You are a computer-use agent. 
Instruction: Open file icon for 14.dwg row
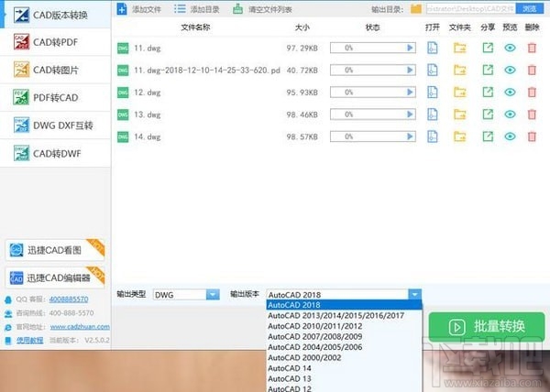point(432,136)
